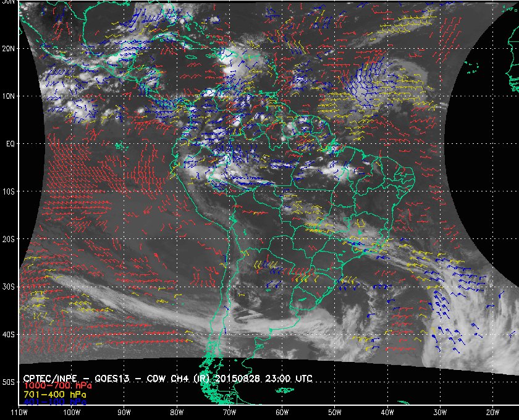Click the 50W longitude label
Image resolution: width=519 pixels, height=420 pixels.
click(335, 413)
